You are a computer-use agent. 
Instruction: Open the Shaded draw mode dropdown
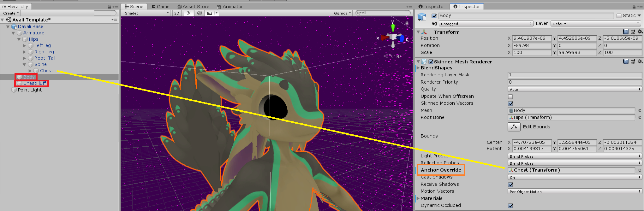(146, 13)
